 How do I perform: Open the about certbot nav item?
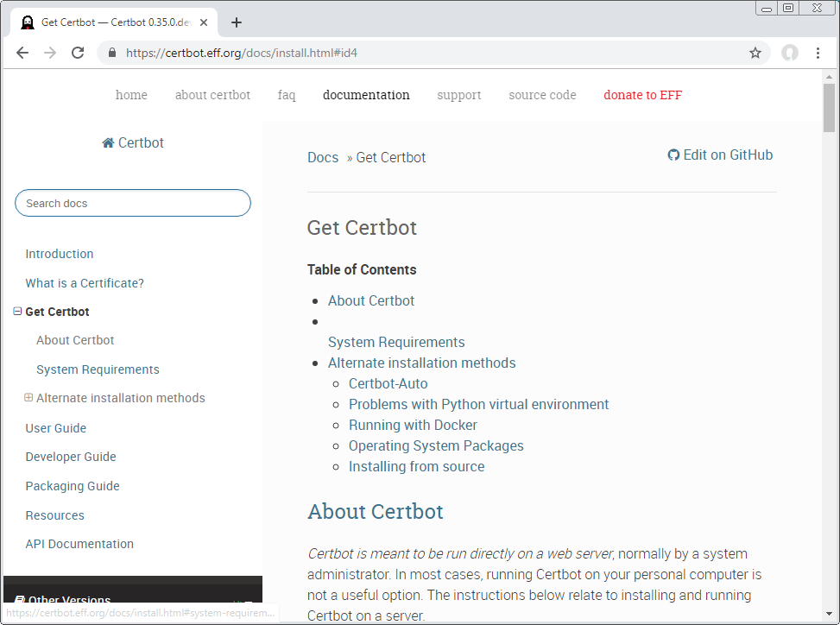click(x=212, y=95)
